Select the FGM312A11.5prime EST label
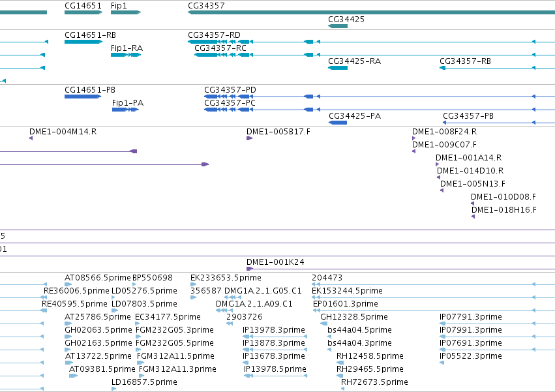Screen dimensions: 555x392 tap(175, 356)
